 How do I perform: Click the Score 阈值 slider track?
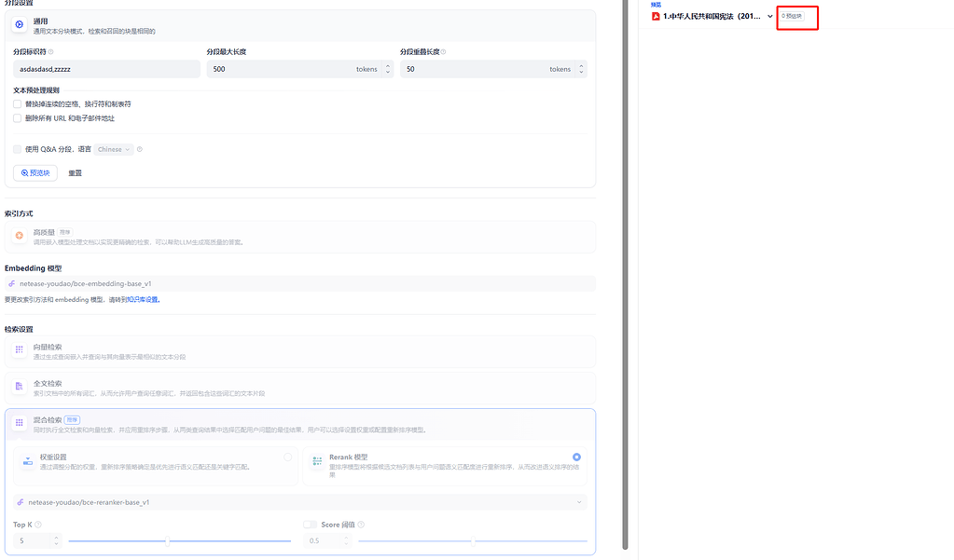[473, 540]
